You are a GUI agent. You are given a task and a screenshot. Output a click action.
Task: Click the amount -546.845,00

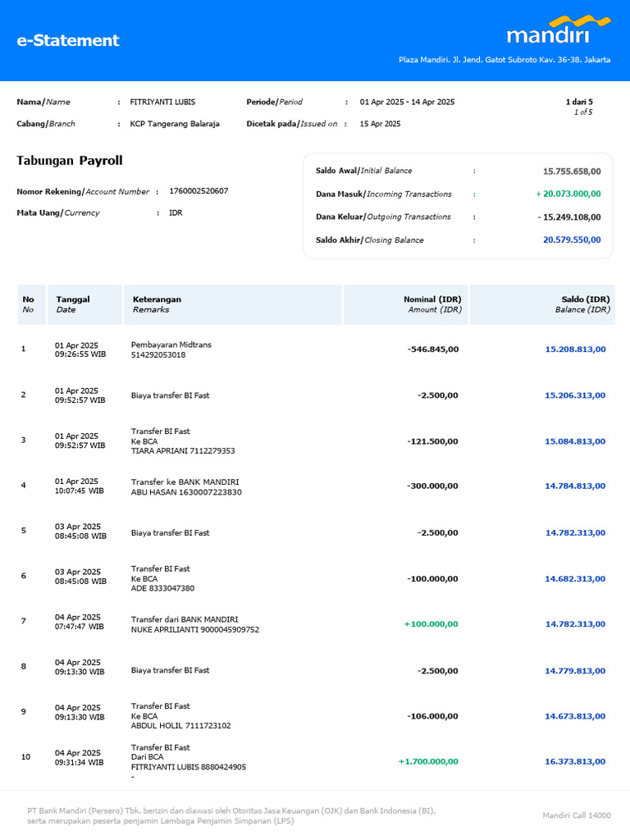tap(433, 349)
